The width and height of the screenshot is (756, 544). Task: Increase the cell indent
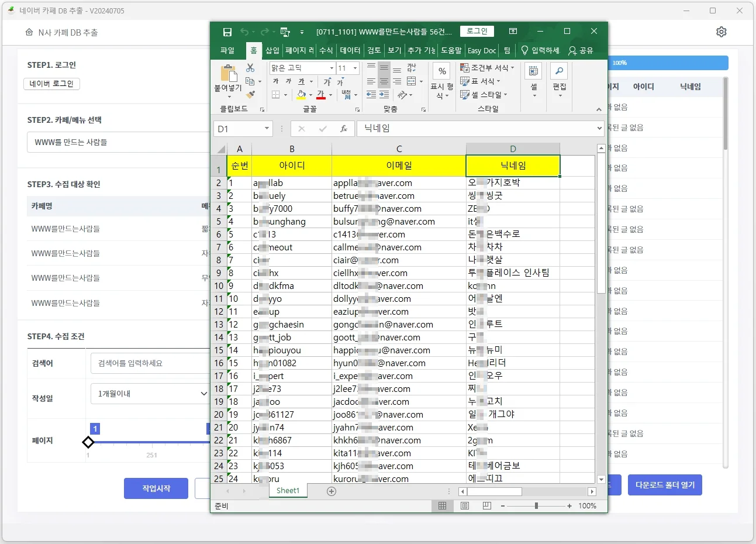[384, 95]
